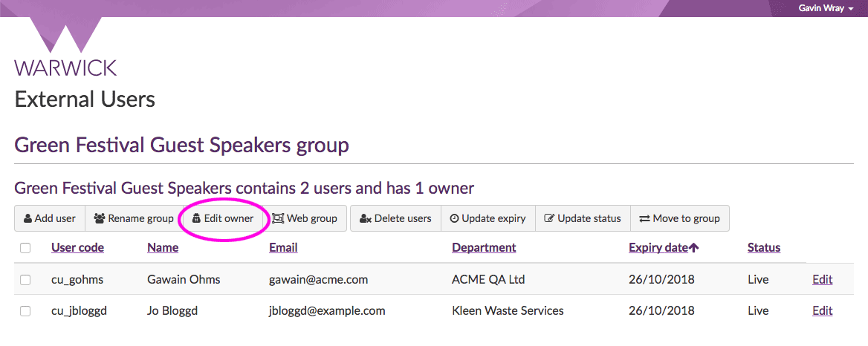Sort the table by Status header

[763, 248]
